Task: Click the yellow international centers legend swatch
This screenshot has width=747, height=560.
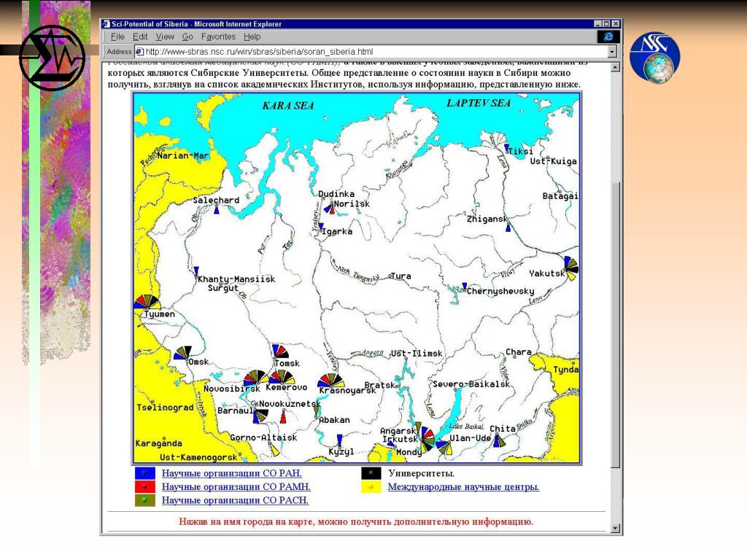Action: pyautogui.click(x=371, y=486)
